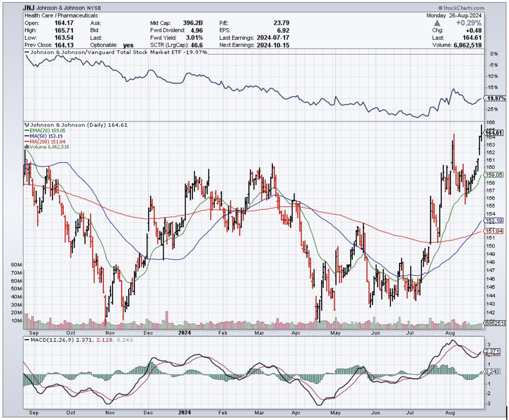Click the 2.371 MACD value axis tag

(493, 352)
